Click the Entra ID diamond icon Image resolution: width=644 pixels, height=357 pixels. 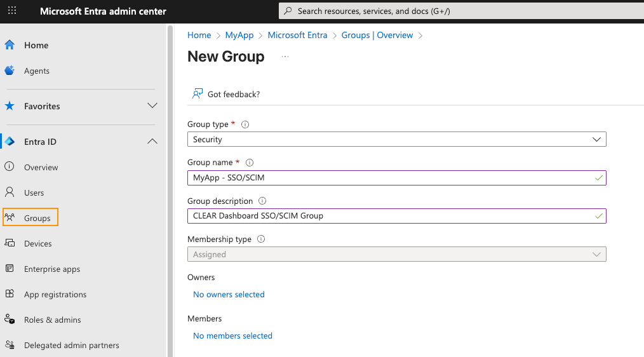coord(10,142)
